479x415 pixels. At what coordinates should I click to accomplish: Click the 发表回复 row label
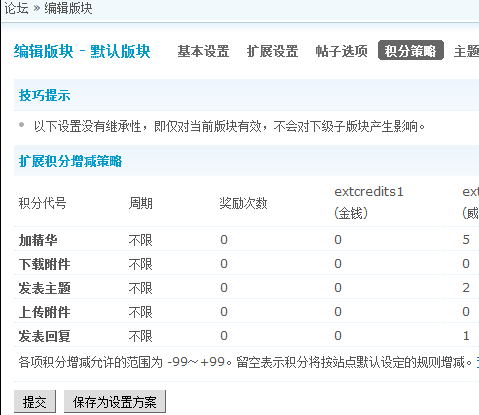tap(44, 336)
